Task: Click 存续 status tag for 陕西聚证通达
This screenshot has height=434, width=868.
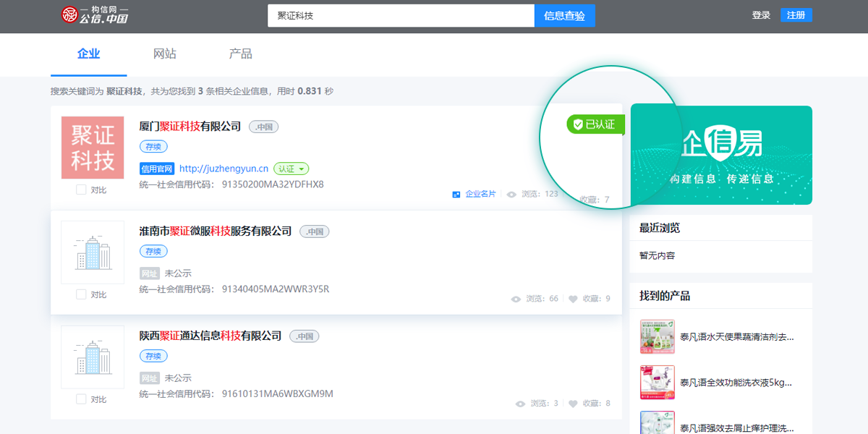Action: (153, 357)
